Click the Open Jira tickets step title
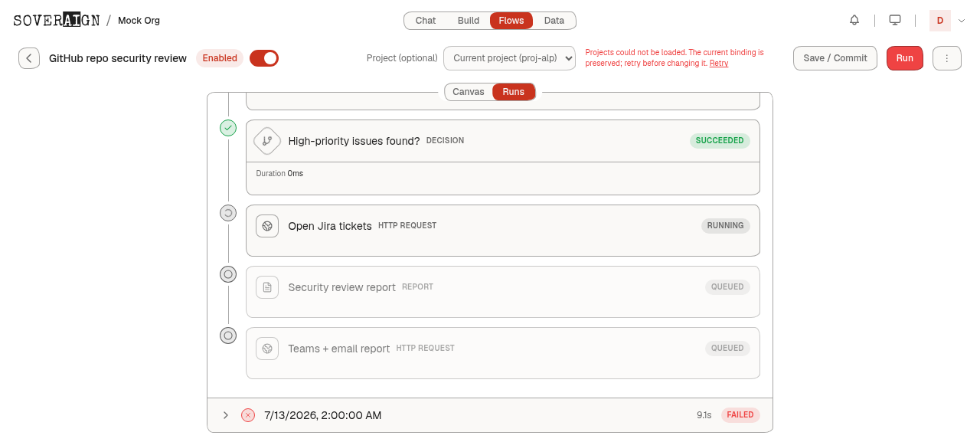The image size is (980, 442). 330,226
